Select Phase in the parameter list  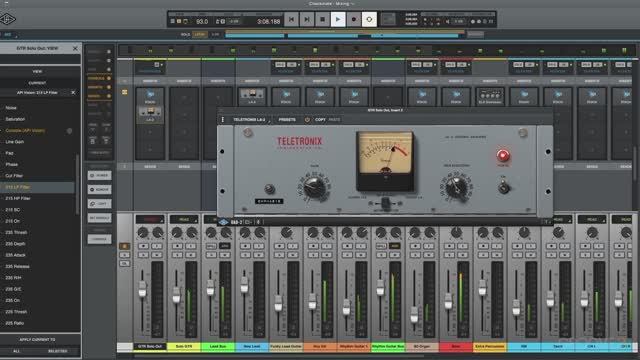11,164
